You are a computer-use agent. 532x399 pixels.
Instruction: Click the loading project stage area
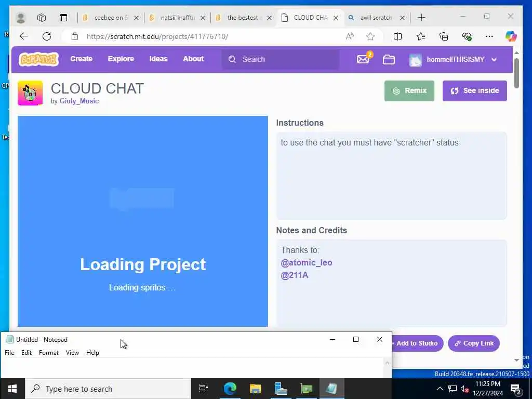click(x=143, y=221)
